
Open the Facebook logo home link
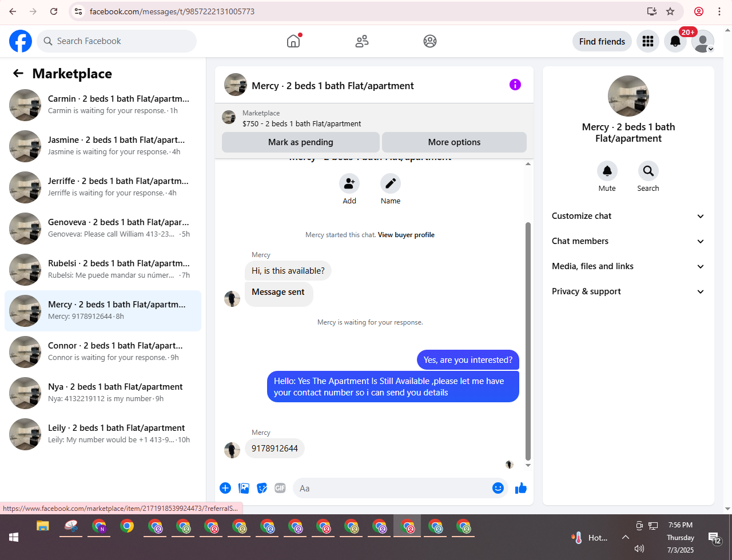pyautogui.click(x=21, y=41)
